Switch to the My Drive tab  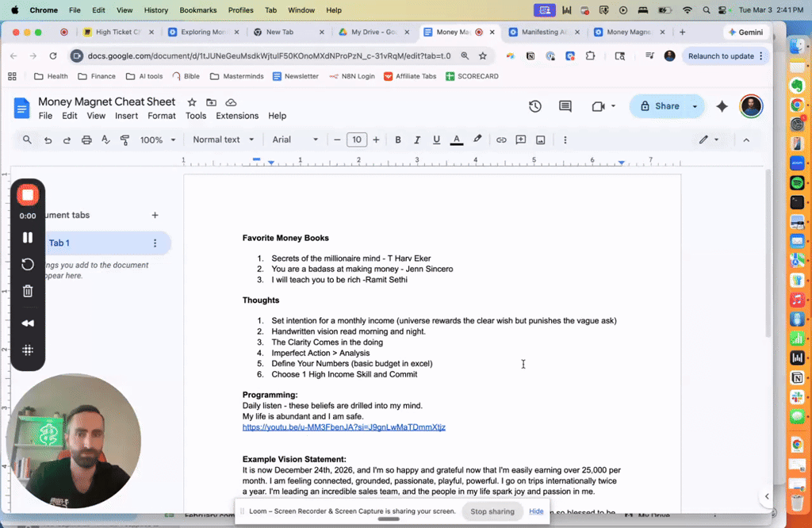coord(374,32)
